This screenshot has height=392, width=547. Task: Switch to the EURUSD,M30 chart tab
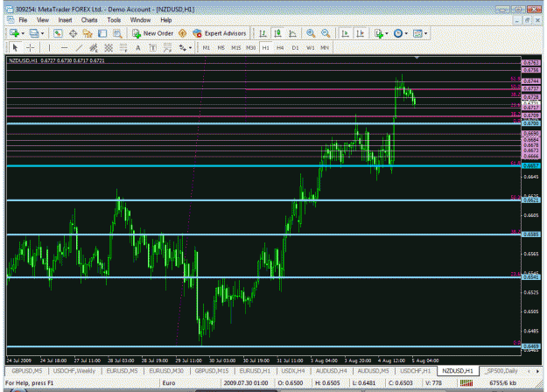(x=166, y=371)
